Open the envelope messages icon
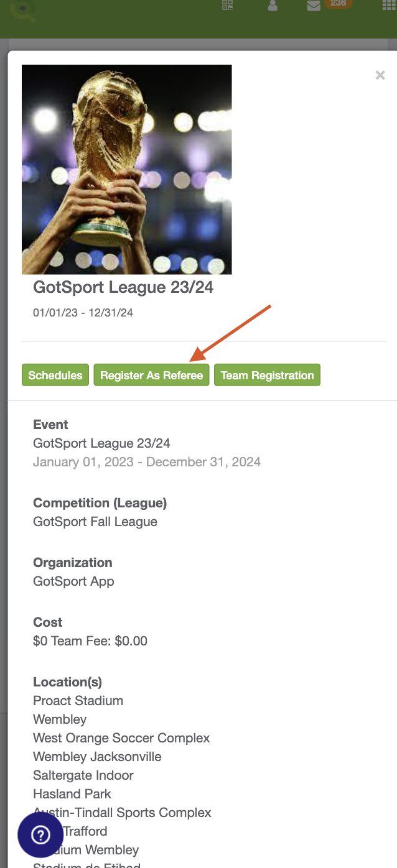 314,6
